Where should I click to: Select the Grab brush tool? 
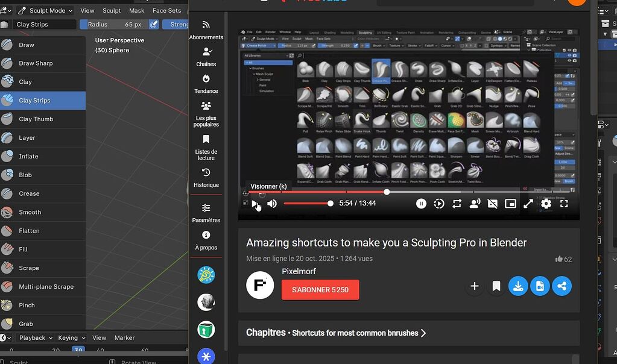[x=42, y=324]
